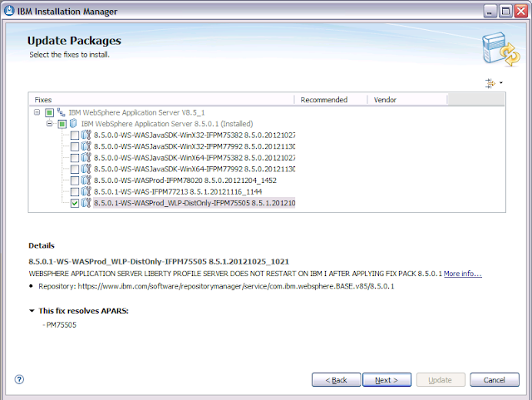Select 'IBM WebSphere Application Server 8.5.0.1 (Installed)' label
Viewport: 532px width, 400px height.
tap(167, 124)
